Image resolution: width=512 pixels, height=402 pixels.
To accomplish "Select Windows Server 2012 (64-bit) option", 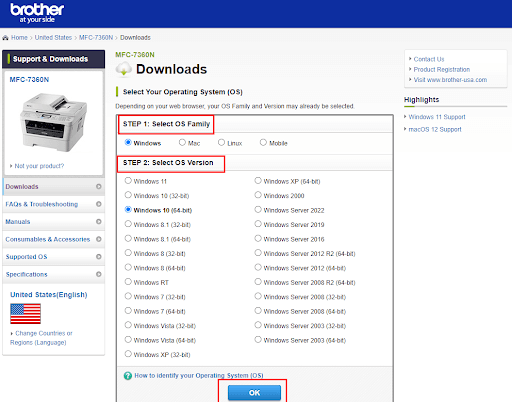I will [x=258, y=267].
